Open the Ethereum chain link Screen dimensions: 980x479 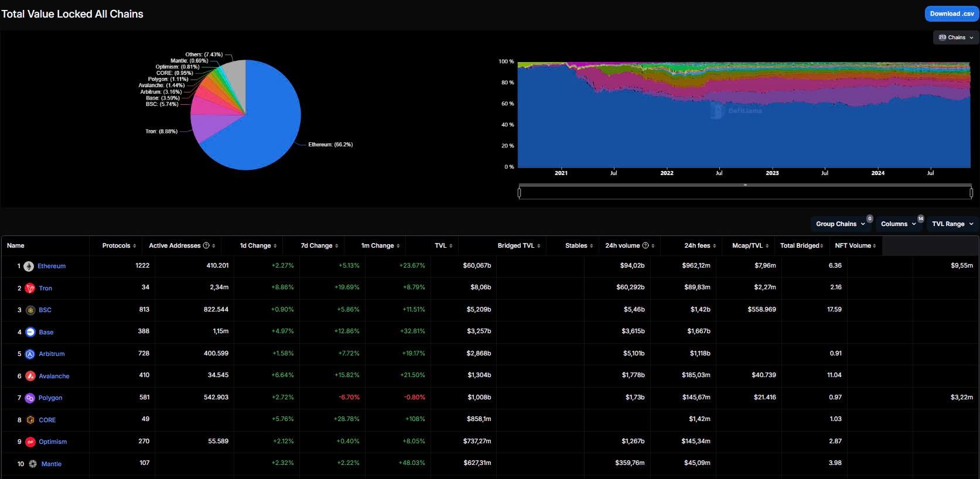pos(52,266)
